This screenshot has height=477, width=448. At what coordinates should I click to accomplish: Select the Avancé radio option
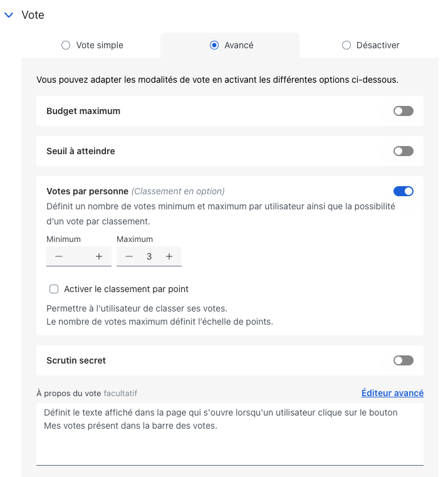click(x=214, y=45)
